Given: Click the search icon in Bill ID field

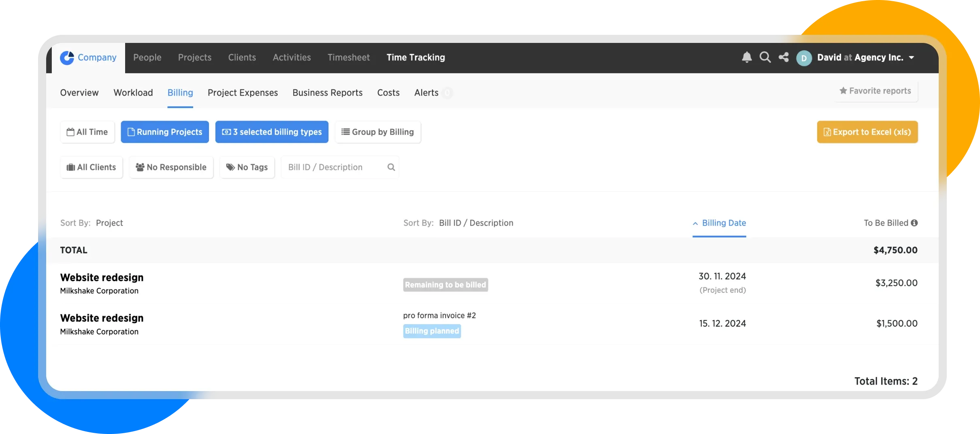Looking at the screenshot, I should click(391, 167).
